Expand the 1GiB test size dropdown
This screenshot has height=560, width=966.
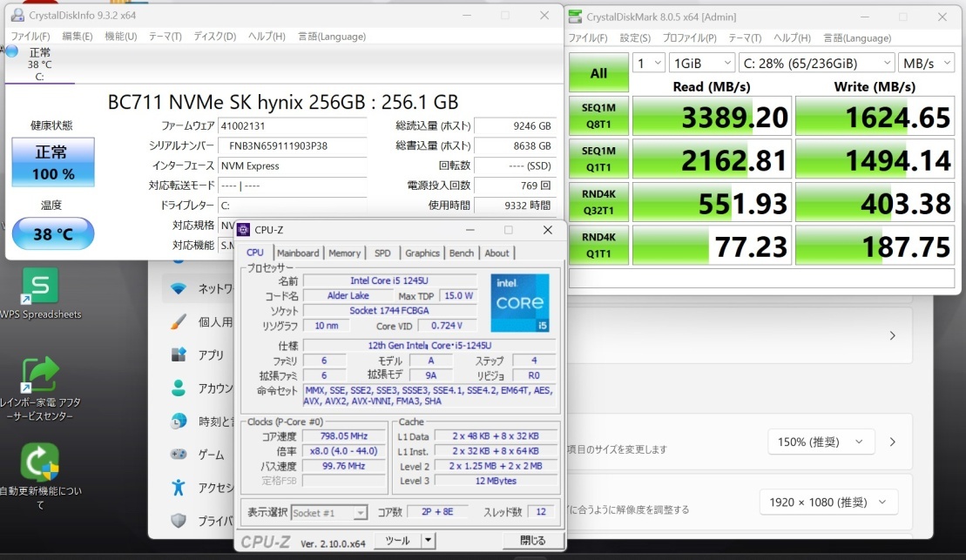click(x=701, y=64)
